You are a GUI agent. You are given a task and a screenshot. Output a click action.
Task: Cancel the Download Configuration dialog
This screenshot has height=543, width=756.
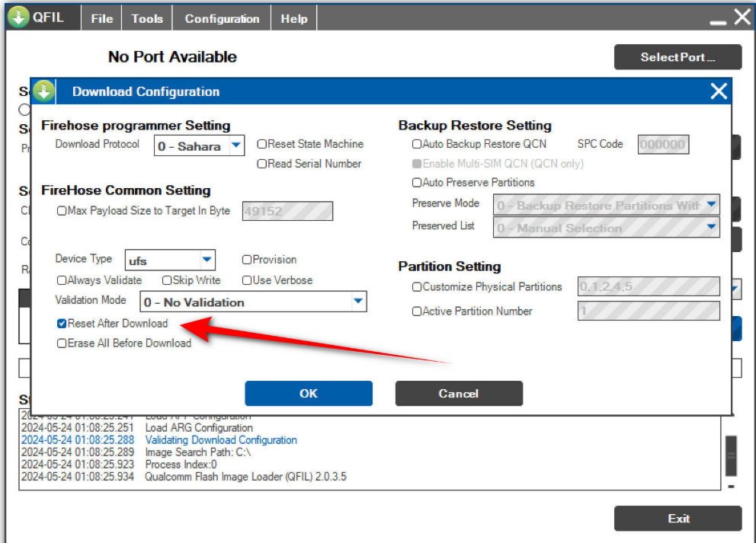coord(459,393)
